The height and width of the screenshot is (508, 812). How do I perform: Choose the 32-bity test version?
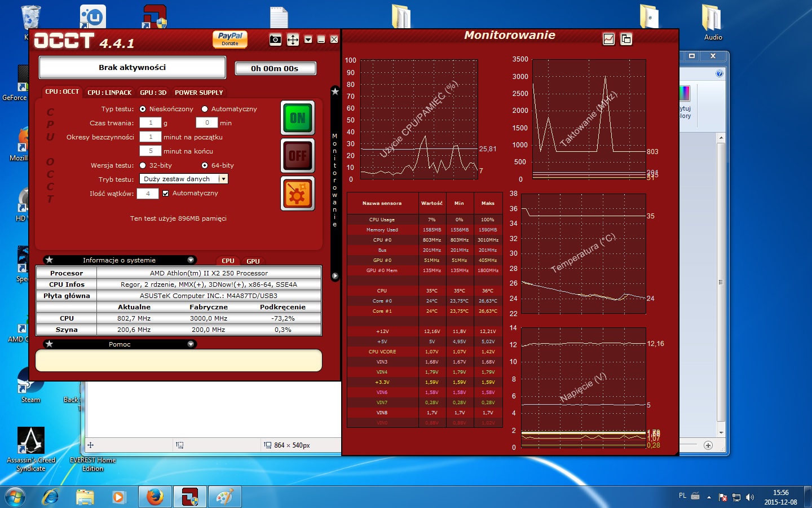[x=143, y=165]
